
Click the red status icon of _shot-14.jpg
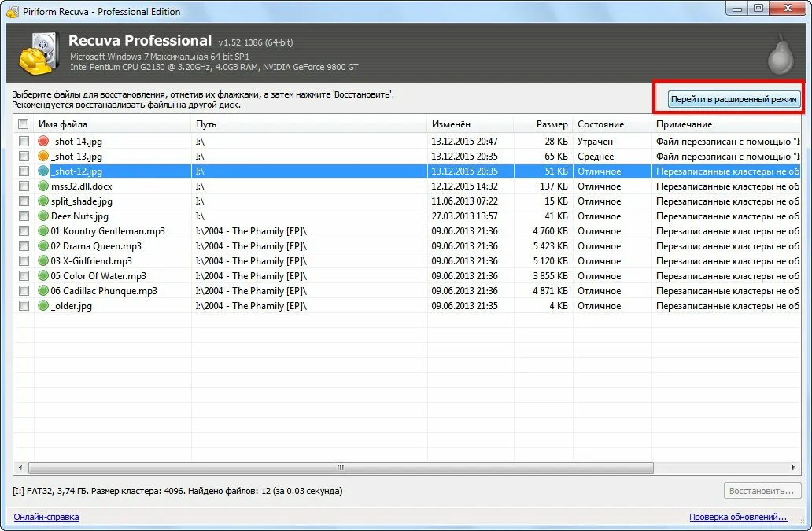point(43,142)
